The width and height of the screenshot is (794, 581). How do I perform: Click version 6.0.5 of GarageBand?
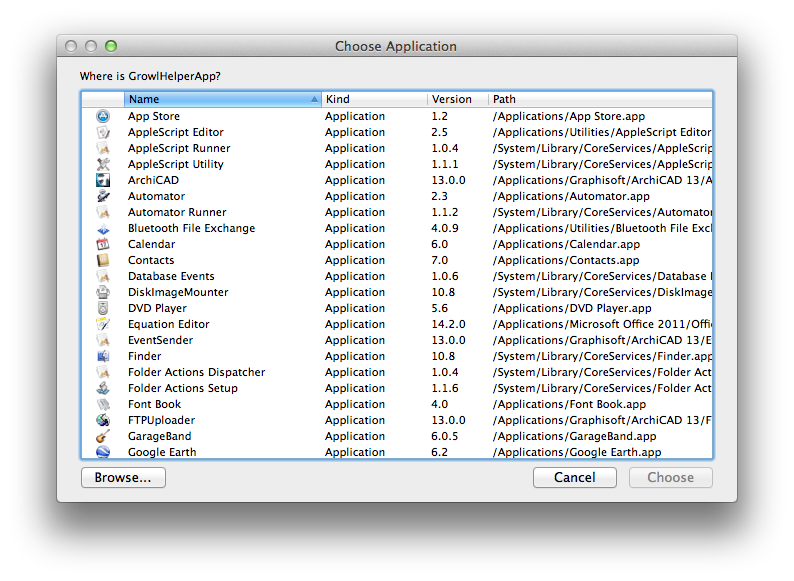coord(445,436)
